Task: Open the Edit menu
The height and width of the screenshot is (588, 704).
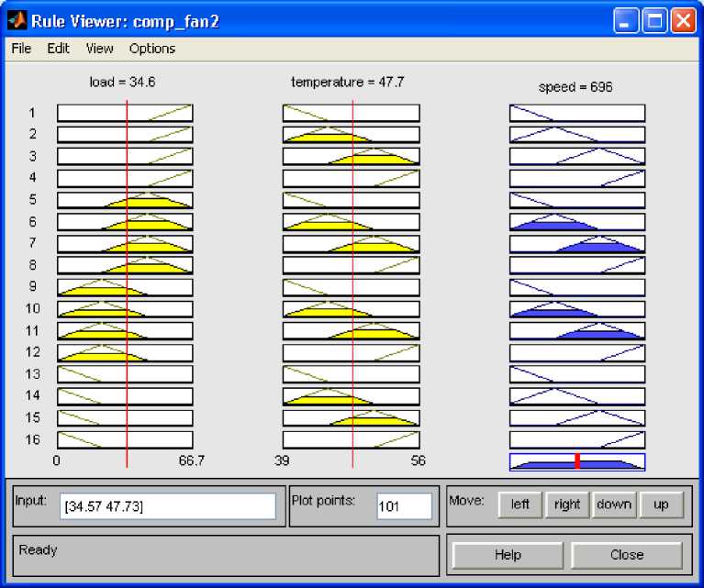Action: pyautogui.click(x=59, y=49)
